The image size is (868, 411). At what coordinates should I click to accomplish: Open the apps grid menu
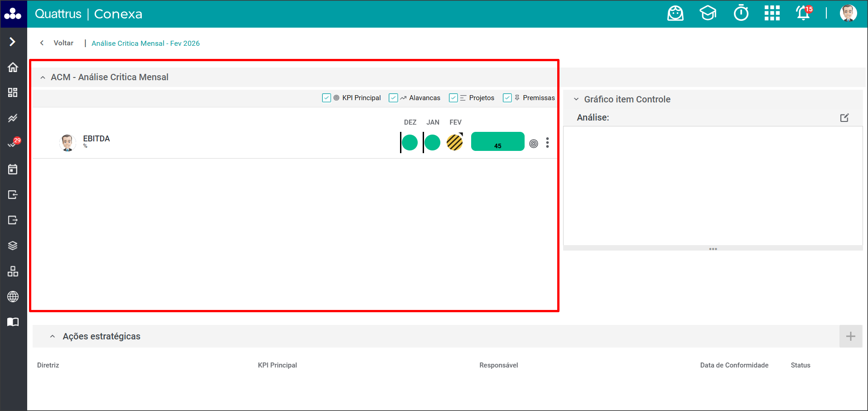(x=772, y=13)
